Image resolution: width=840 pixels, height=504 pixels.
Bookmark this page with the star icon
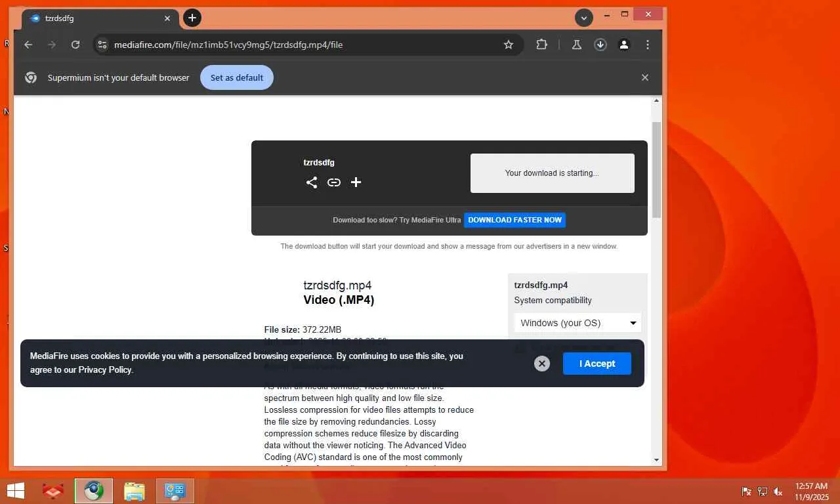pyautogui.click(x=509, y=45)
